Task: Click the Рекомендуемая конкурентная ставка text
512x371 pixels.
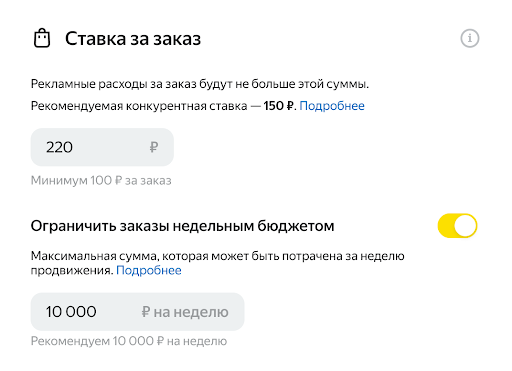Action: [139, 106]
